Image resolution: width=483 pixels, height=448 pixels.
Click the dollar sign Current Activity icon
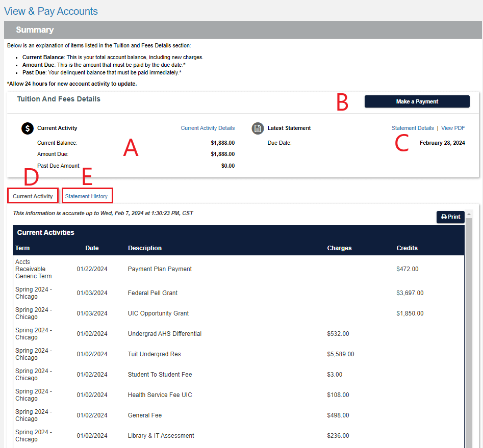point(28,128)
